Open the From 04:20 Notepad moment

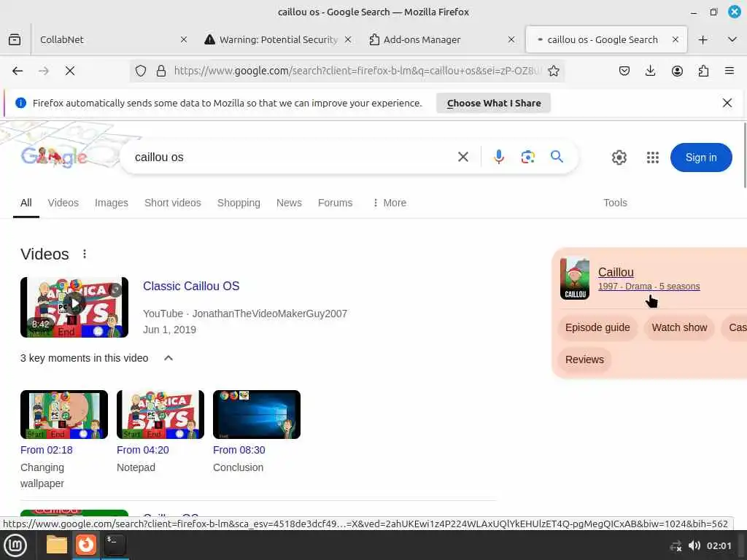pos(160,414)
